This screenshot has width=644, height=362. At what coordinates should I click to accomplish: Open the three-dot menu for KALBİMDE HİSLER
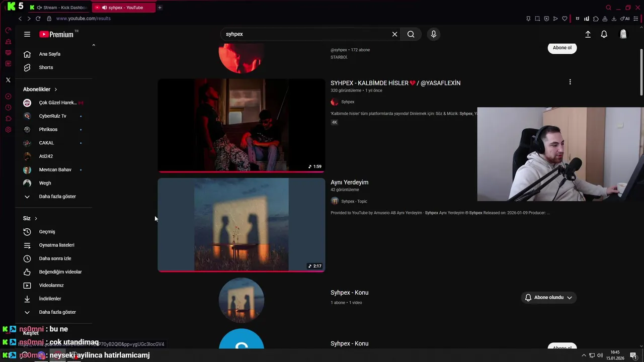(x=570, y=82)
